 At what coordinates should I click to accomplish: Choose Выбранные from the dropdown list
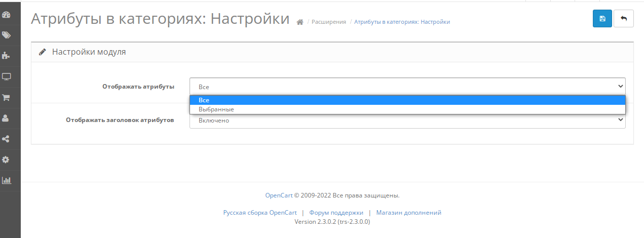coord(407,109)
